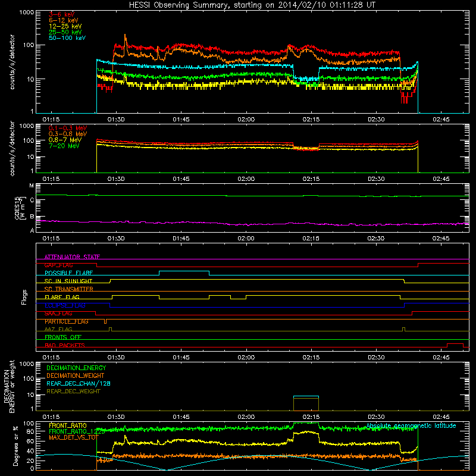The image size is (476, 476).
Task: Select the DECIMATION_WEIGHT legend label
Action: coord(76,375)
